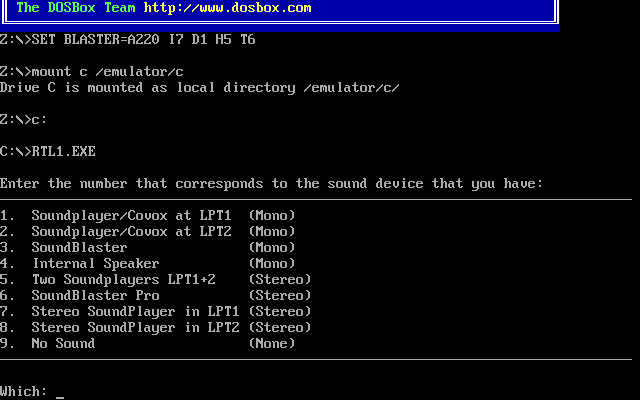Select option 8 Stereo SoundPlayer in LPT2
640x400 pixels.
[x=156, y=327]
